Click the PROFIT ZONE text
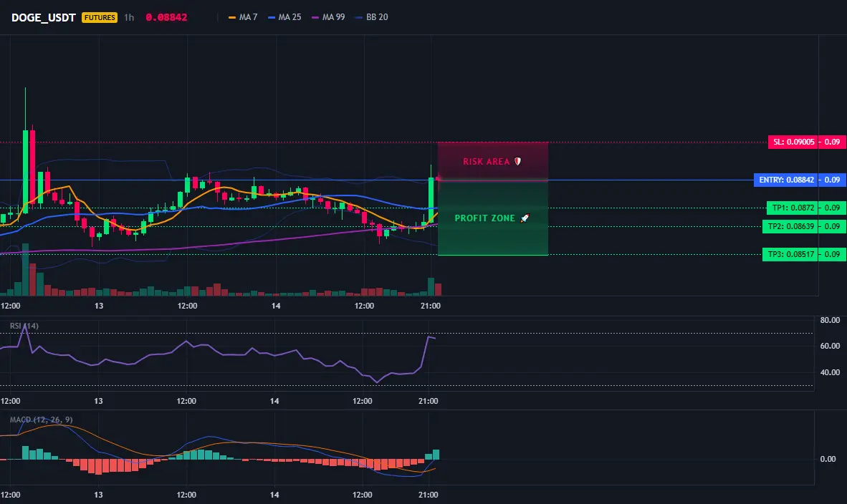The image size is (847, 504). [x=484, y=218]
